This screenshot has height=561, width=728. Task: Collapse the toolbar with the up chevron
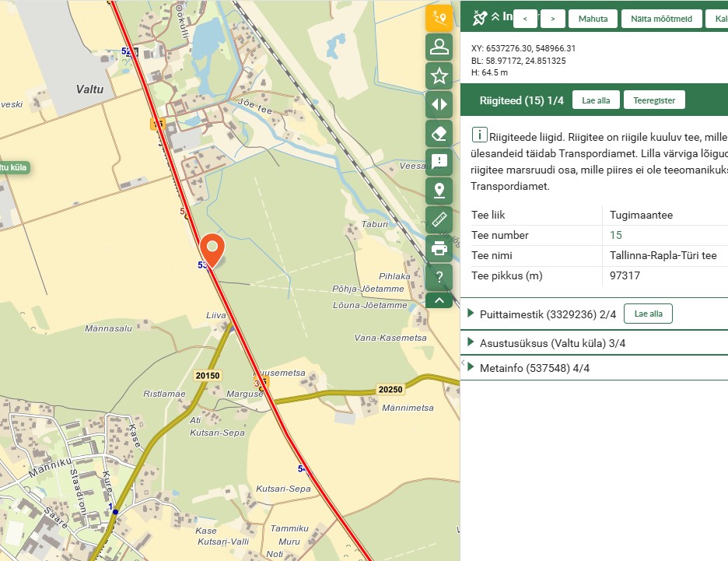439,300
